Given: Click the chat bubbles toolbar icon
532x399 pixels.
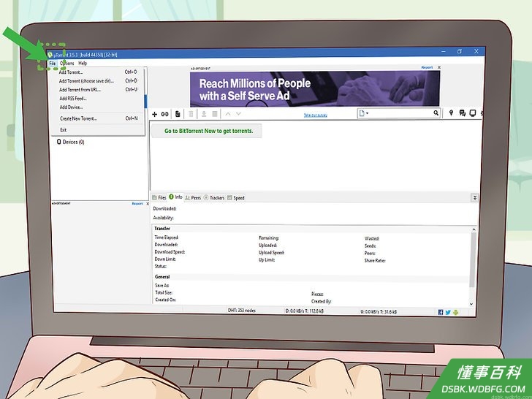Looking at the screenshot, I should coord(462,113).
